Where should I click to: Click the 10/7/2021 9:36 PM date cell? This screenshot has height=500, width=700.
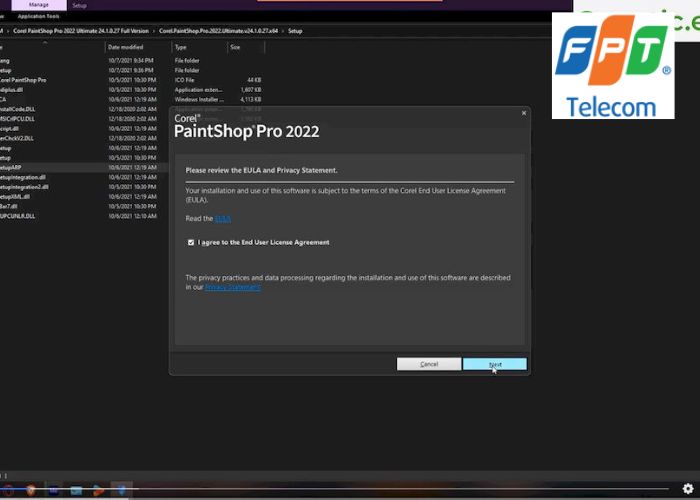[x=130, y=71]
